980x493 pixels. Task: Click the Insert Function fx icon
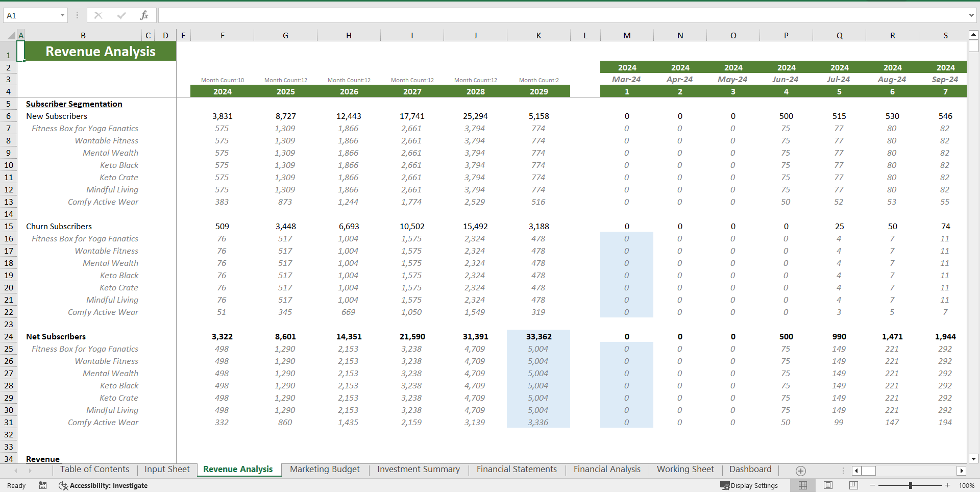point(144,15)
